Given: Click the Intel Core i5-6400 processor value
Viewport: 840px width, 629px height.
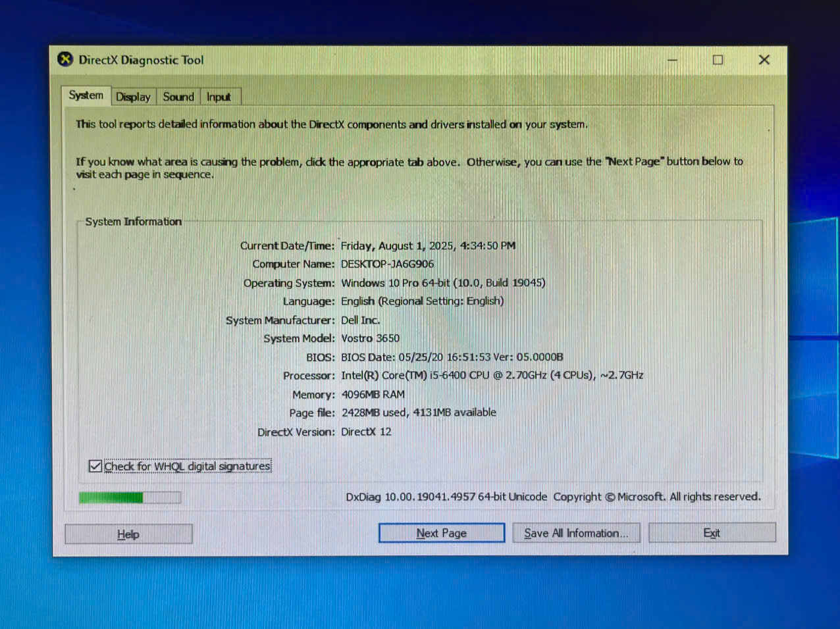Looking at the screenshot, I should 492,375.
